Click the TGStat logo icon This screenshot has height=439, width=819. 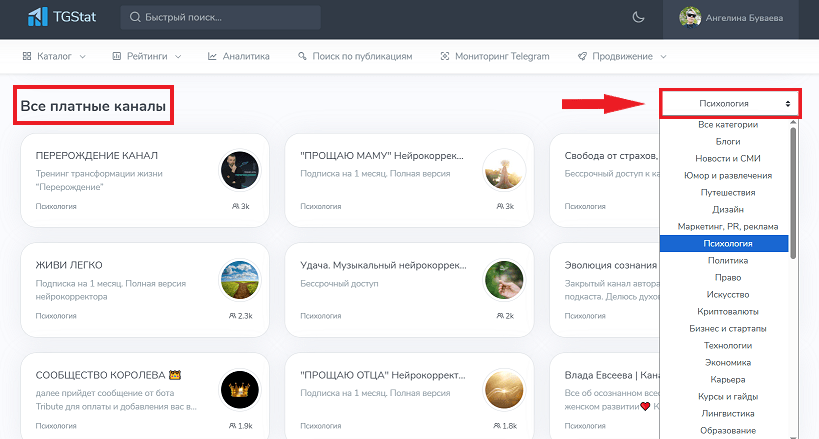point(38,17)
